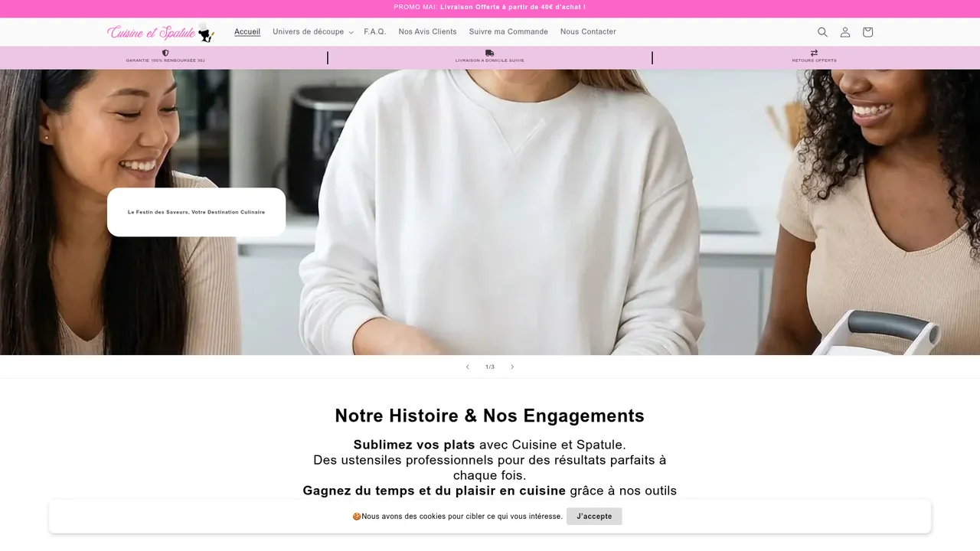
Task: Click the Notre Histoire & Nos Engagements heading
Action: (490, 416)
